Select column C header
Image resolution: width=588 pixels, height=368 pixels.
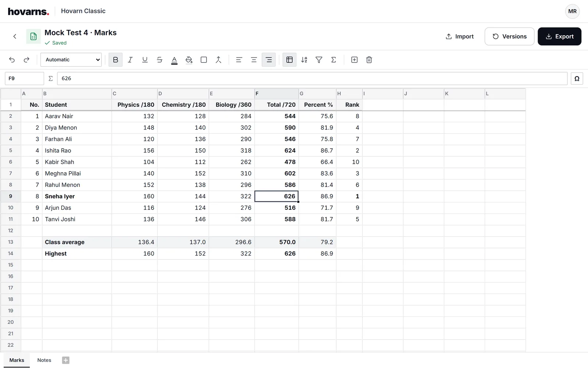tap(135, 93)
